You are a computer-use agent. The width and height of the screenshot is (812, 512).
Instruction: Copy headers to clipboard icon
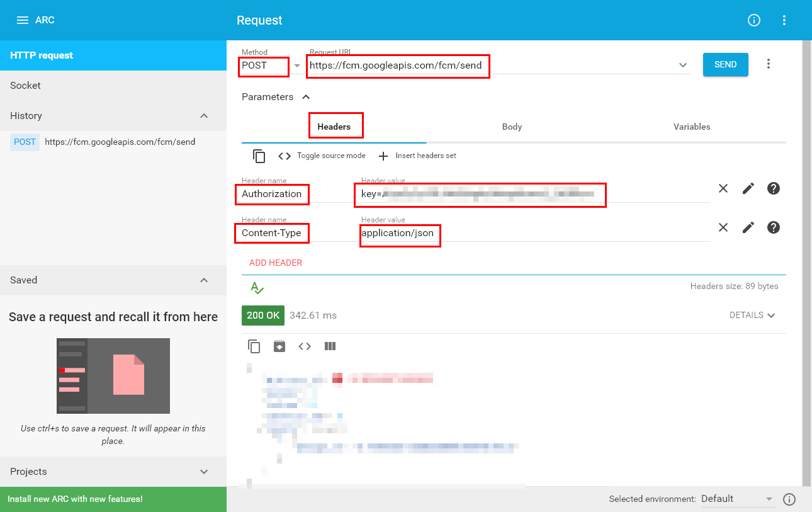click(259, 156)
